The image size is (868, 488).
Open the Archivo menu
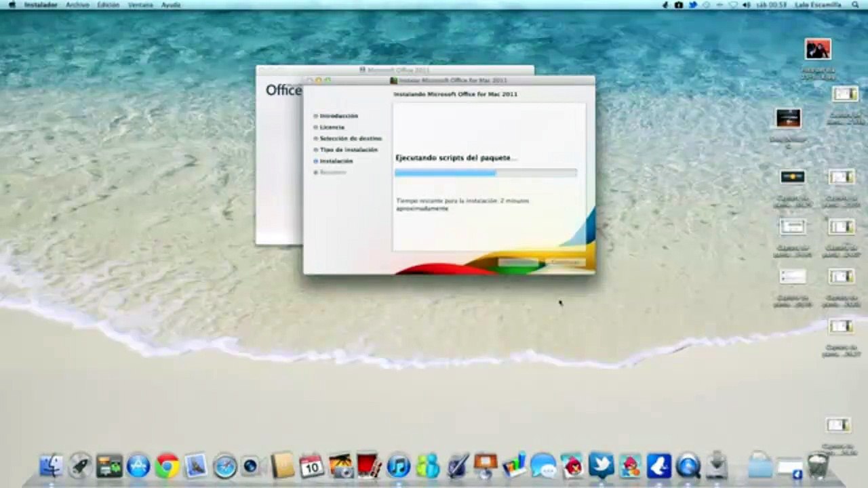point(77,5)
